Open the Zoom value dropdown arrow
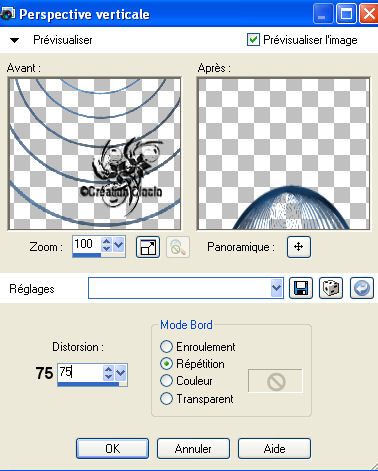 119,245
